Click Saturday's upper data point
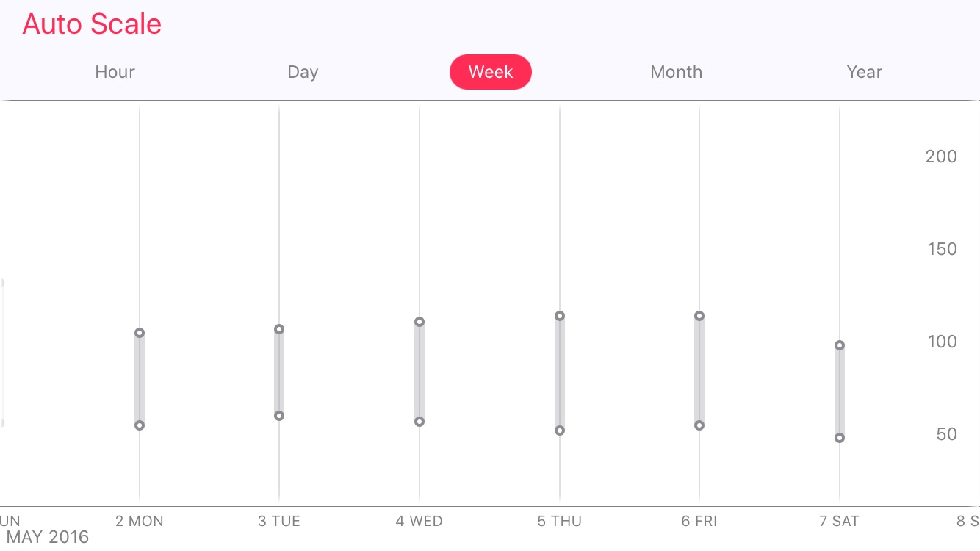The width and height of the screenshot is (980, 551). [840, 345]
